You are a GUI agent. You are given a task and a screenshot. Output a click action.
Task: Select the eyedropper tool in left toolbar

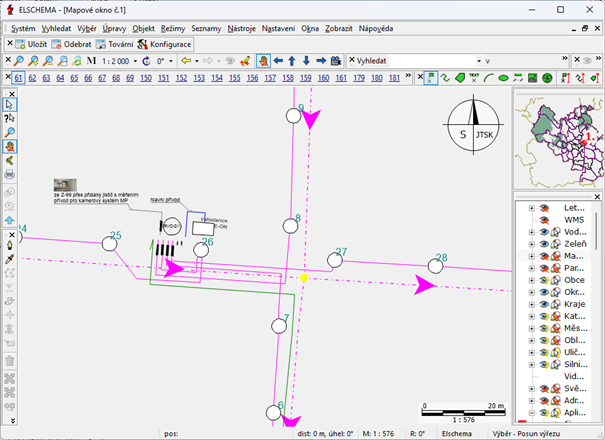click(x=10, y=258)
